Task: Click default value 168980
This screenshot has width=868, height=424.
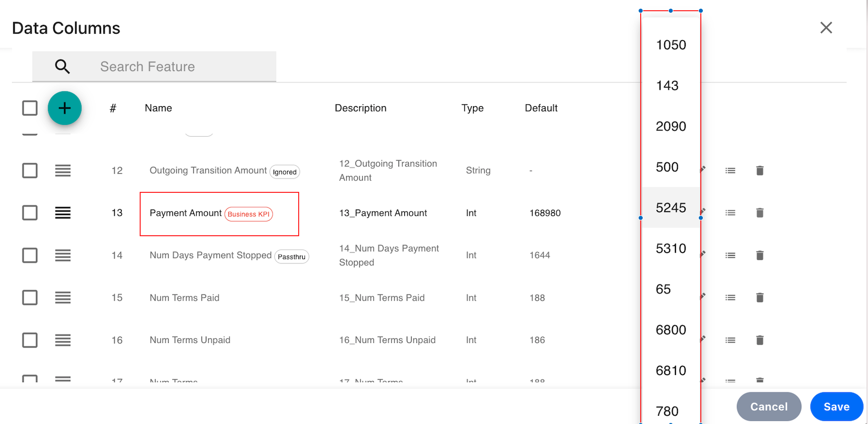Action: (x=545, y=213)
